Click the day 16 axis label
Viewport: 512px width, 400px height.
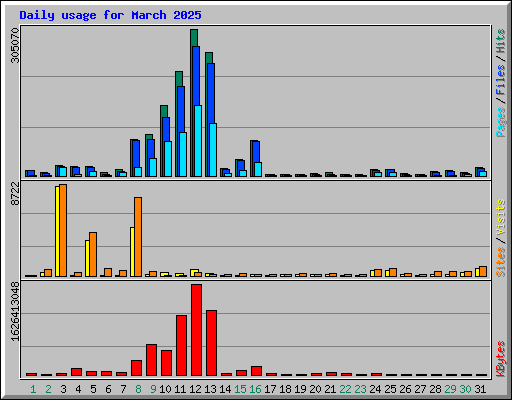(255, 389)
